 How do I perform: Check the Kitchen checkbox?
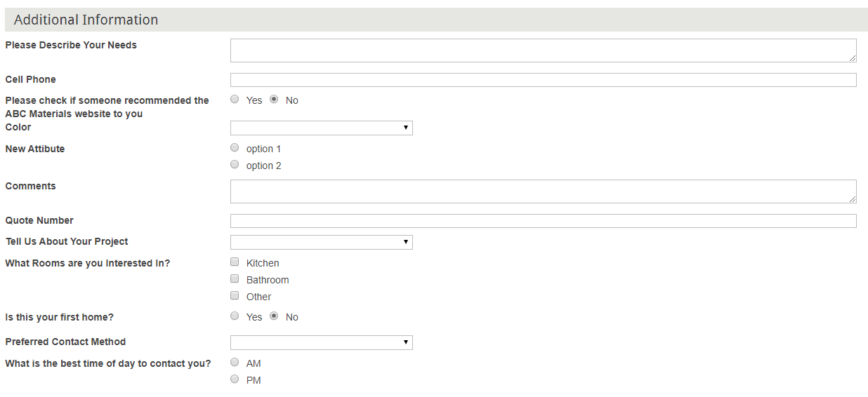[235, 262]
